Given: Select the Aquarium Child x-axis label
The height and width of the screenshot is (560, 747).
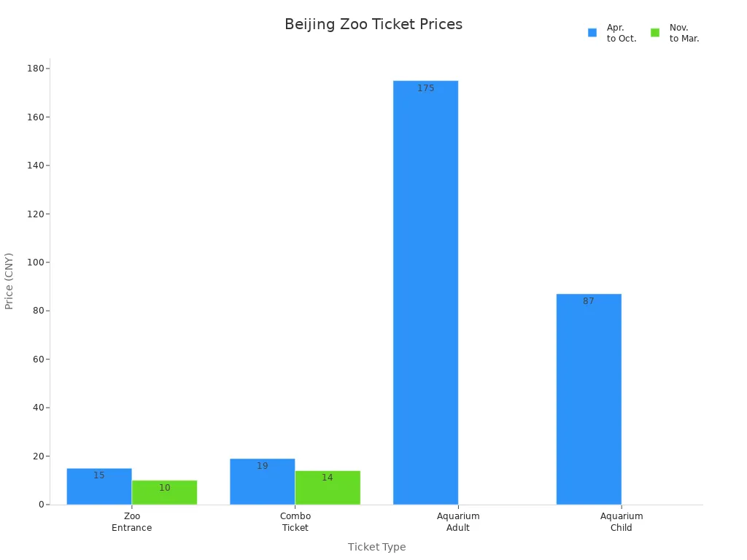Looking at the screenshot, I should pos(622,522).
